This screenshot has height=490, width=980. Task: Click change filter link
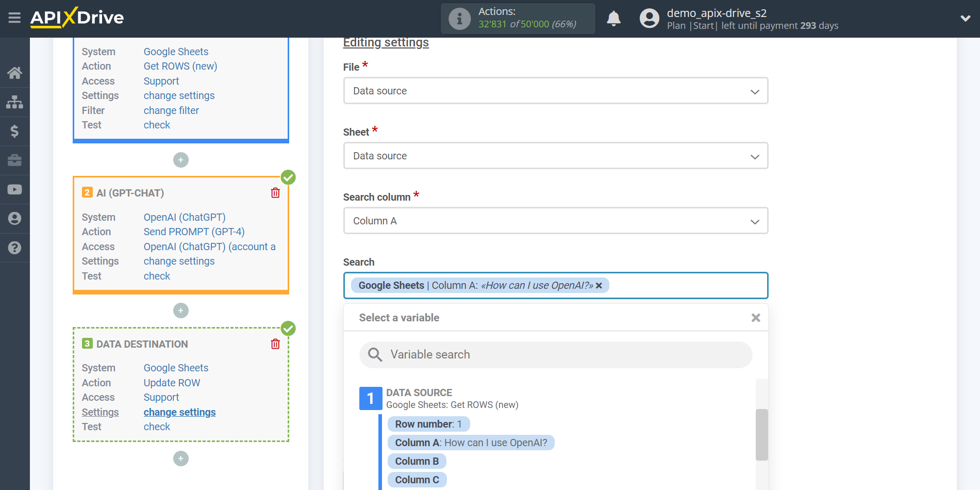tap(171, 110)
